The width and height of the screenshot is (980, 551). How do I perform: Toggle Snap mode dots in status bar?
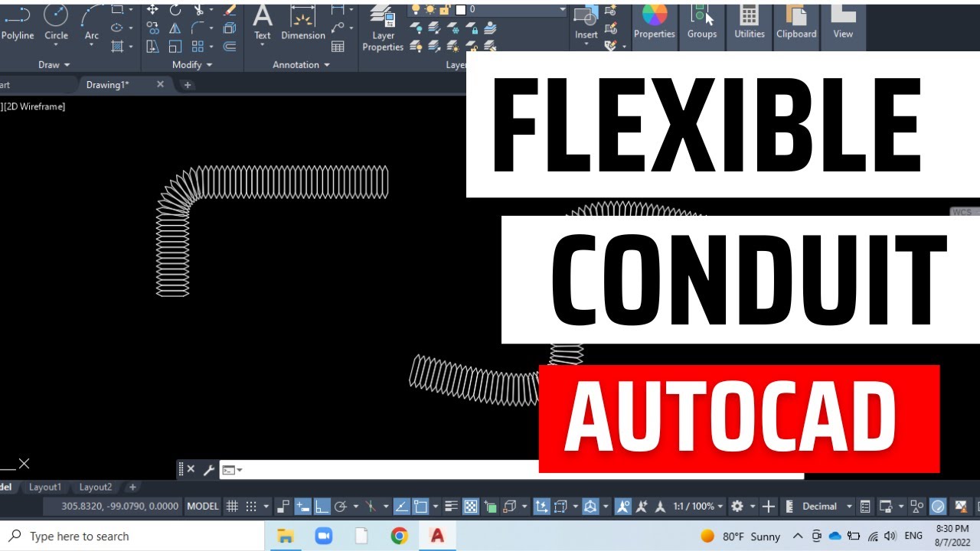click(x=251, y=507)
